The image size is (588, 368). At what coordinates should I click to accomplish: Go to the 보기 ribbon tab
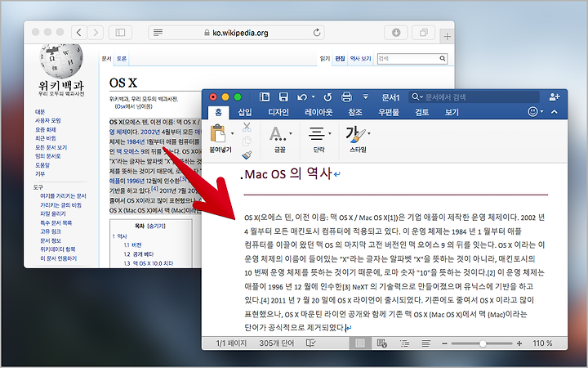452,112
